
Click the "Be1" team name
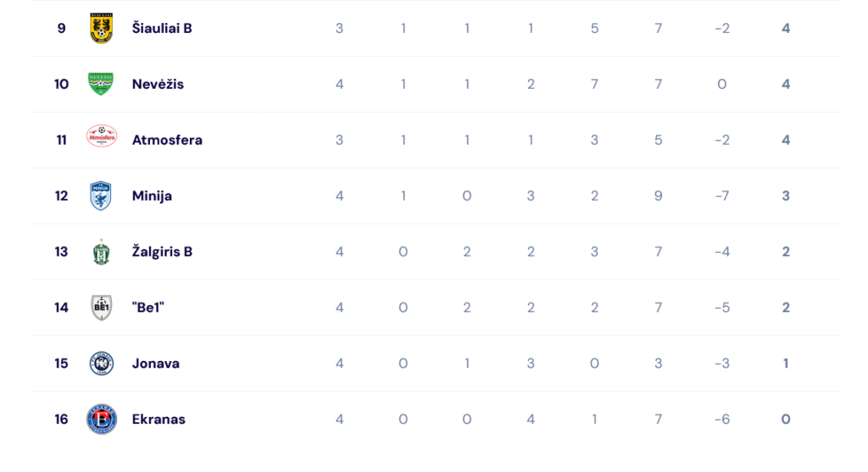[147, 308]
